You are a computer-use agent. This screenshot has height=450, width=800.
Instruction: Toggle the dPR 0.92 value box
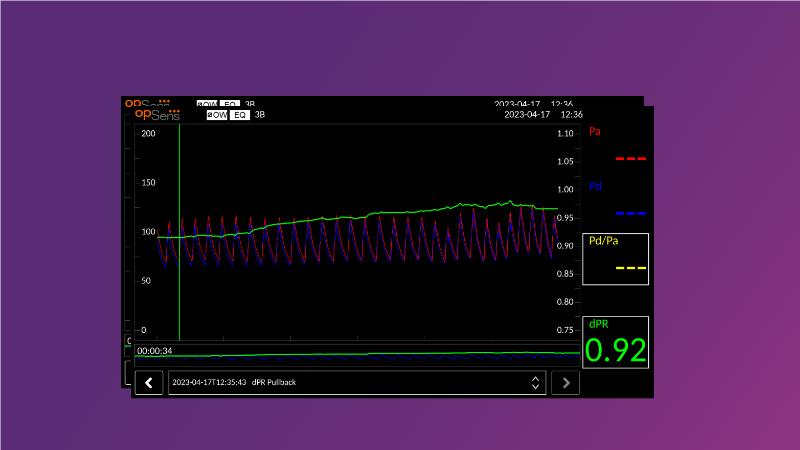[x=616, y=343]
